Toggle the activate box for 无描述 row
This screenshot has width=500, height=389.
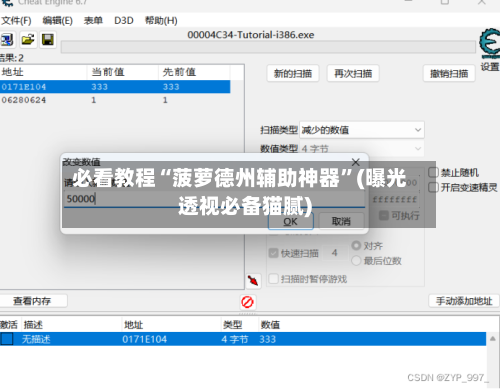pyautogui.click(x=7, y=339)
